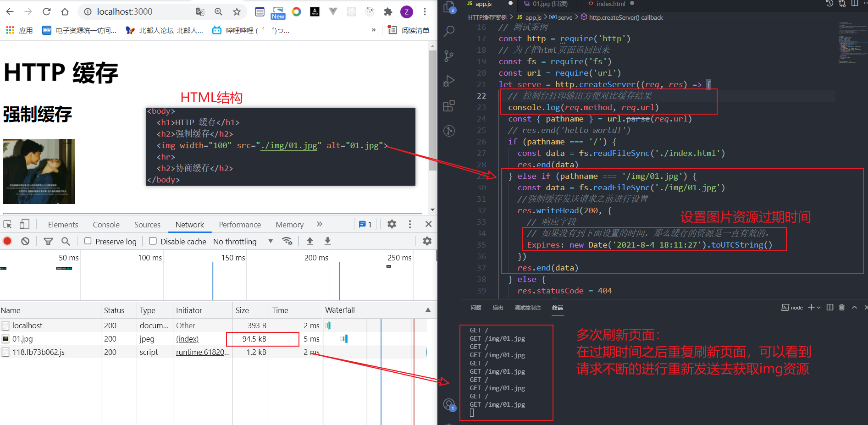Expand hidden bookmarks chevron
This screenshot has height=425, width=868.
tap(374, 30)
